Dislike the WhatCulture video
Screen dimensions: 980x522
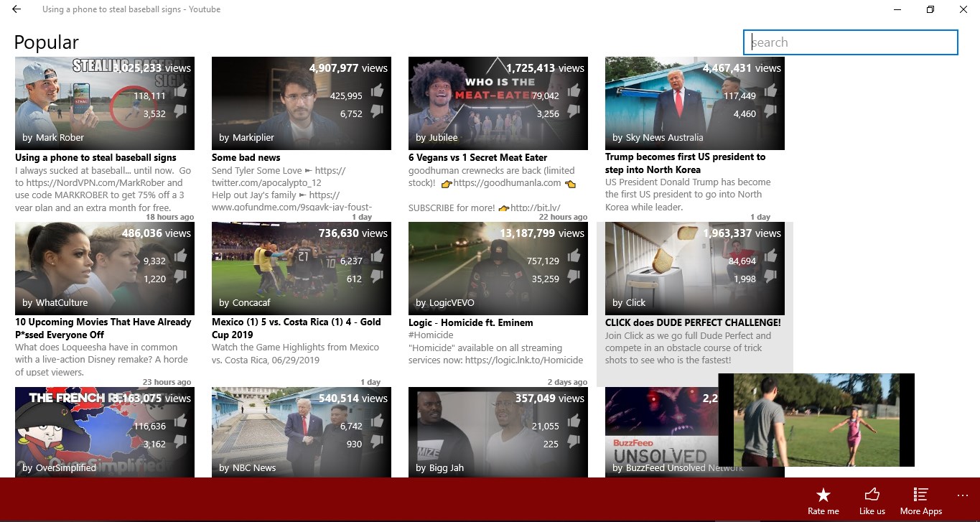click(180, 276)
